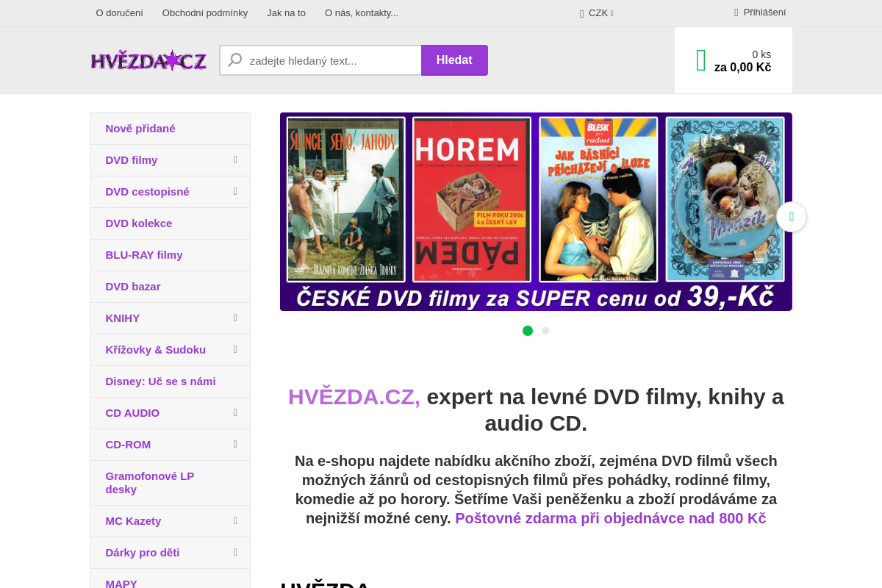882x588 pixels.
Task: Click the currency icon beside CZK
Action: [x=581, y=13]
